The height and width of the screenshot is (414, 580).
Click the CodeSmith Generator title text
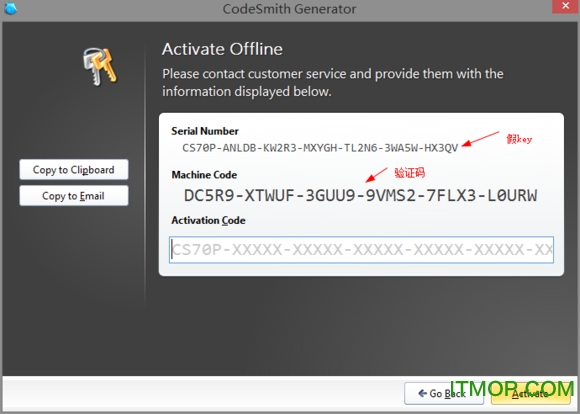tap(289, 9)
